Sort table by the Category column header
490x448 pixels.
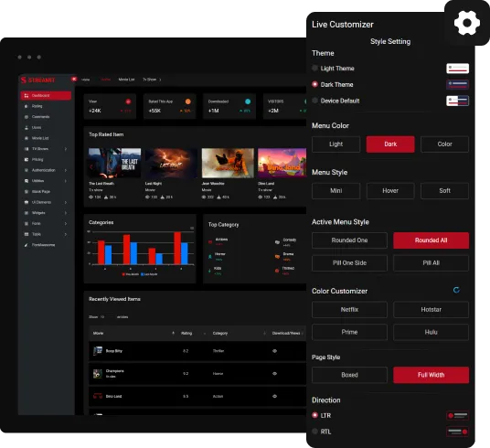[x=239, y=334]
